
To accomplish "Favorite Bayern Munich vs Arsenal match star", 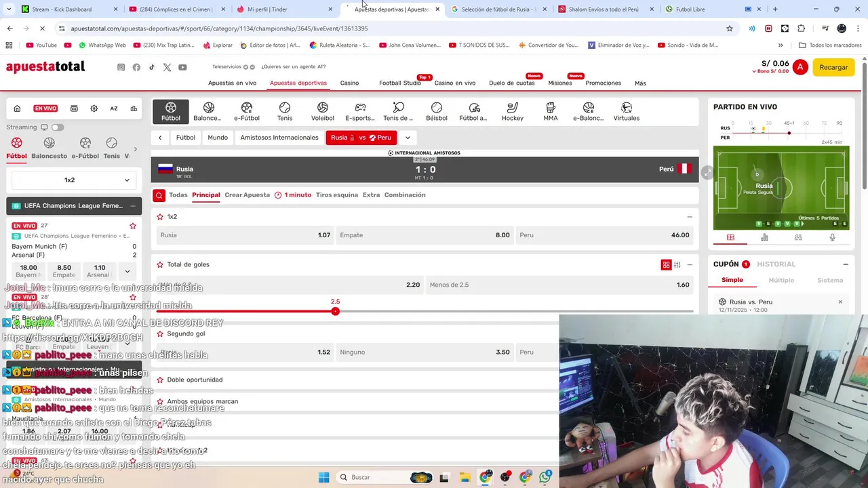I will point(133,226).
